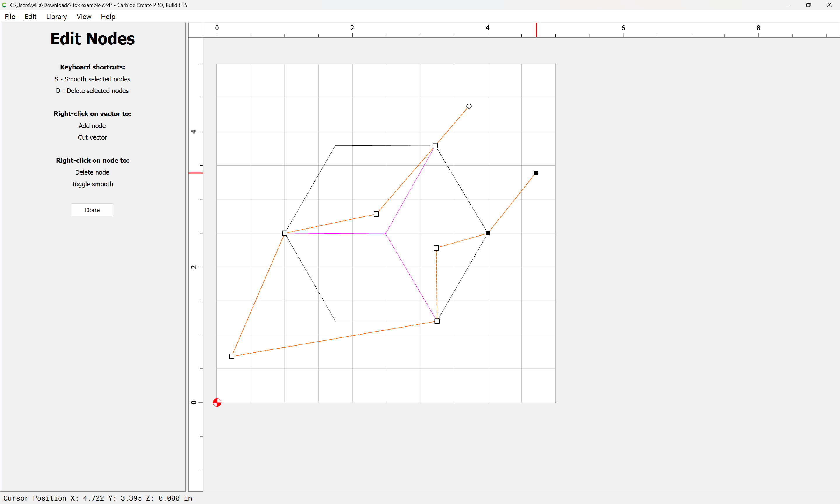Click the 6 label on horizontal ruler
Image resolution: width=840 pixels, height=504 pixels.
[x=623, y=28]
